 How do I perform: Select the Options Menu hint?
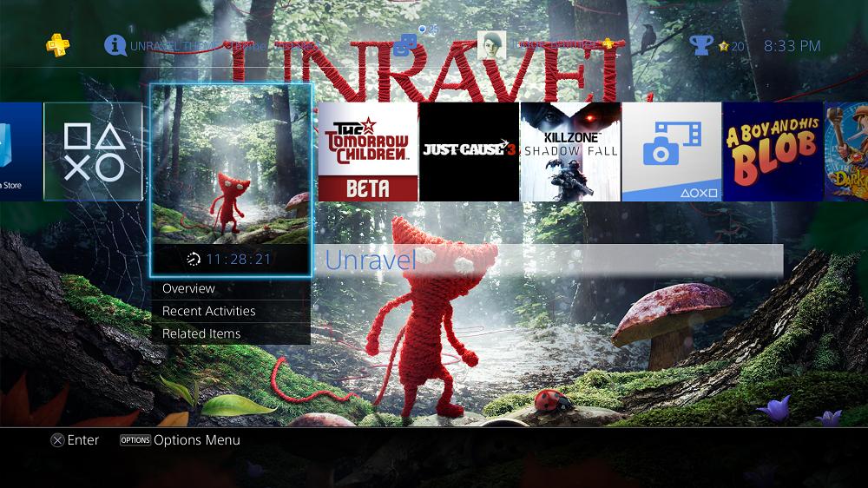tap(180, 440)
